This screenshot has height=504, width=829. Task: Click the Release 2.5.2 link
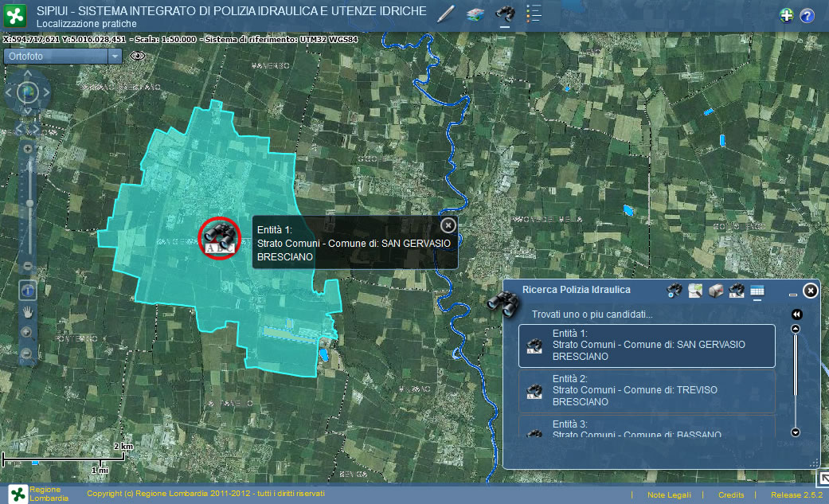796,495
